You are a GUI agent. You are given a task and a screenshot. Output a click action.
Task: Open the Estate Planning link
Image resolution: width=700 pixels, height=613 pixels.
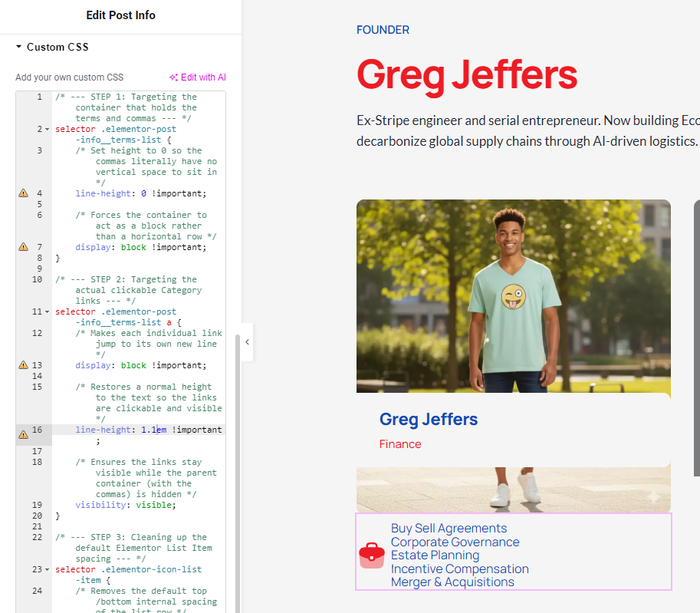435,555
